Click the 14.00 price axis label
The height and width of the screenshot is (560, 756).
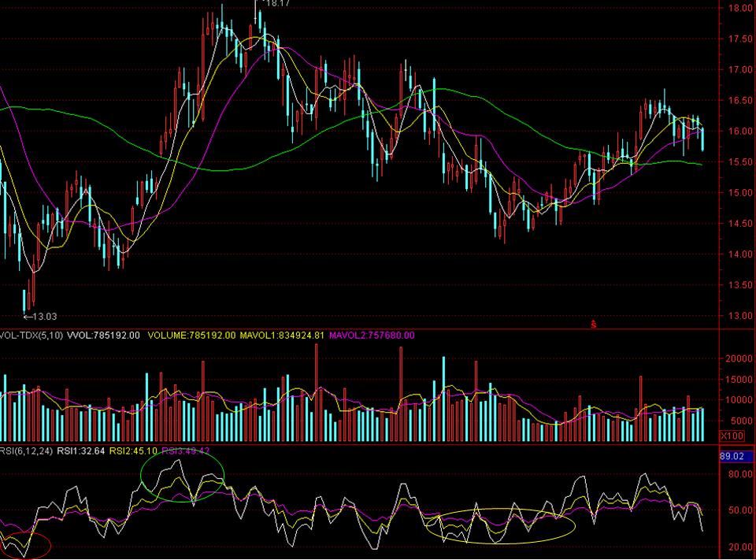740,254
